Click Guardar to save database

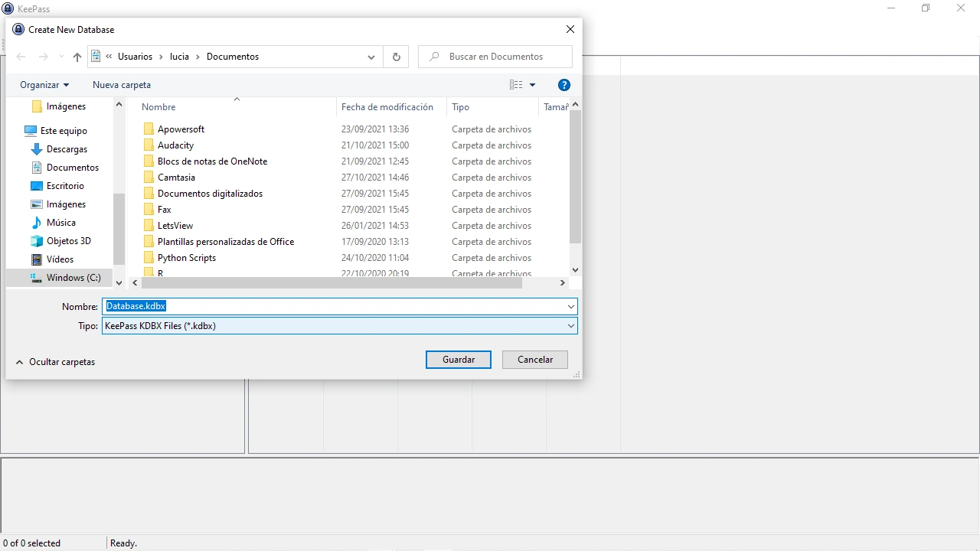[459, 360]
